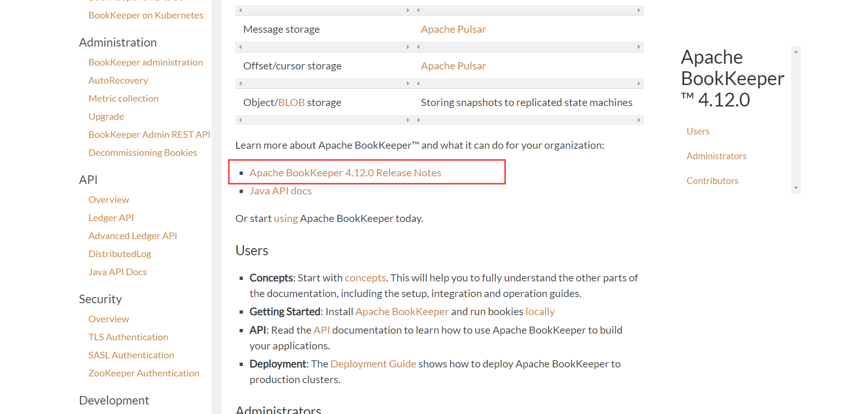868x414 pixels.
Task: Open Security Overview link
Action: [108, 319]
